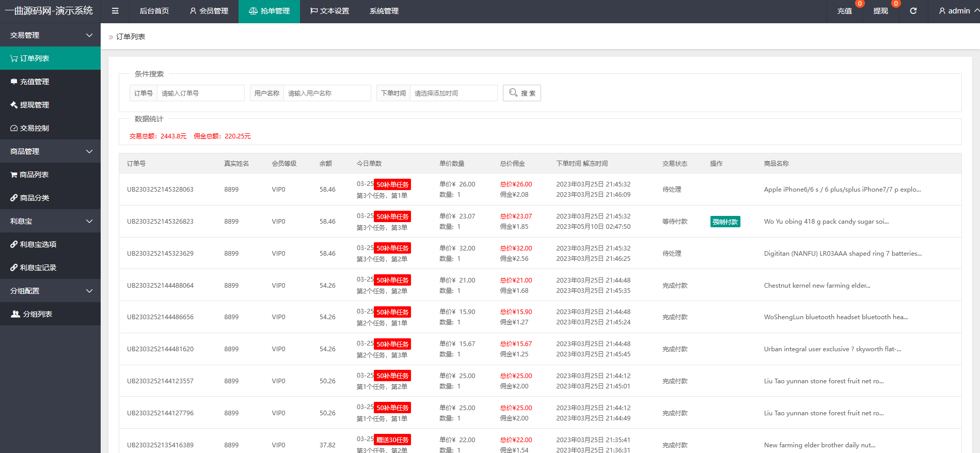Toggle the sidebar collapse hamburger icon
This screenshot has width=980, height=453.
pos(115,11)
